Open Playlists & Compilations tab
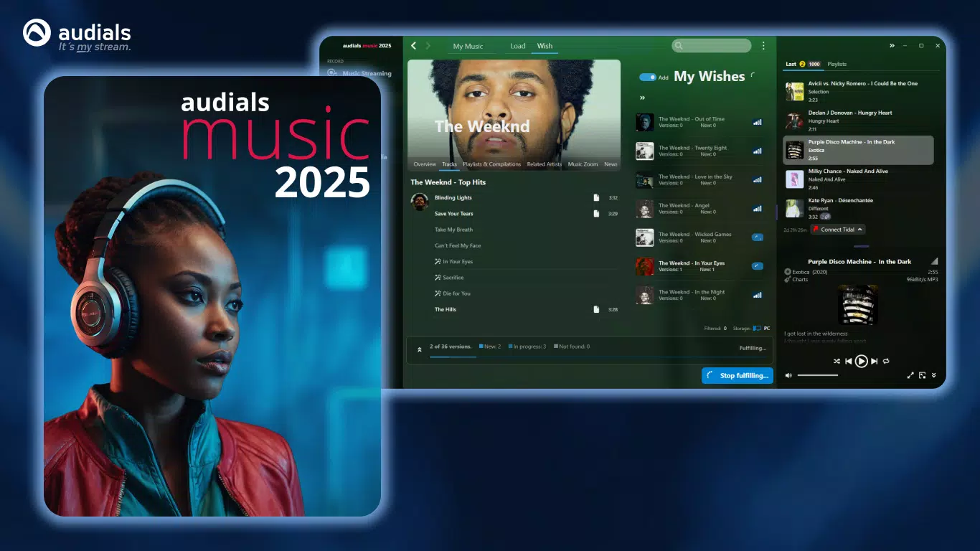Screen dimensions: 980x551 [491, 164]
